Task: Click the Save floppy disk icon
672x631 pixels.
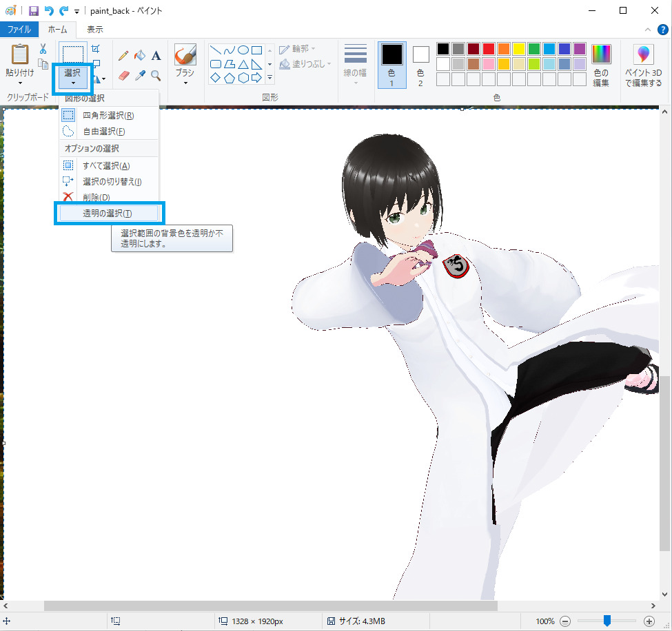Action: tap(34, 11)
